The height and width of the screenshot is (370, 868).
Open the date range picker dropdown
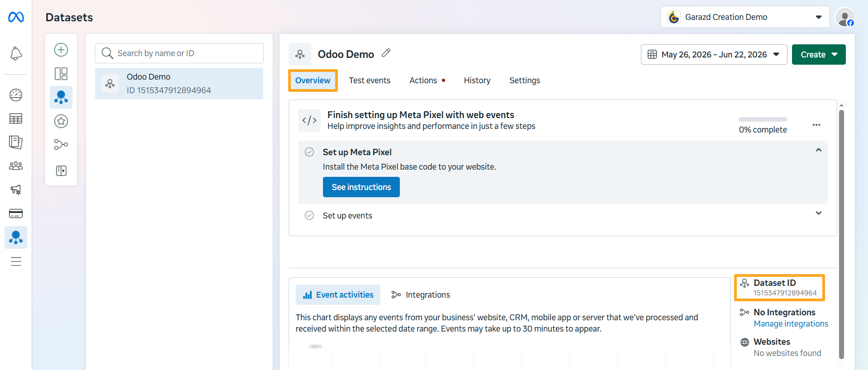[714, 55]
